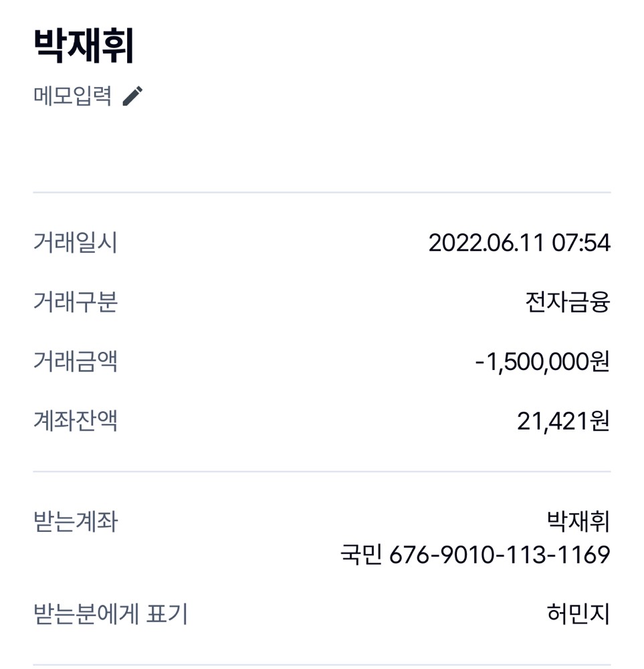Image resolution: width=644 pixels, height=669 pixels.
Task: Click the transaction time 07:54
Action: [581, 242]
